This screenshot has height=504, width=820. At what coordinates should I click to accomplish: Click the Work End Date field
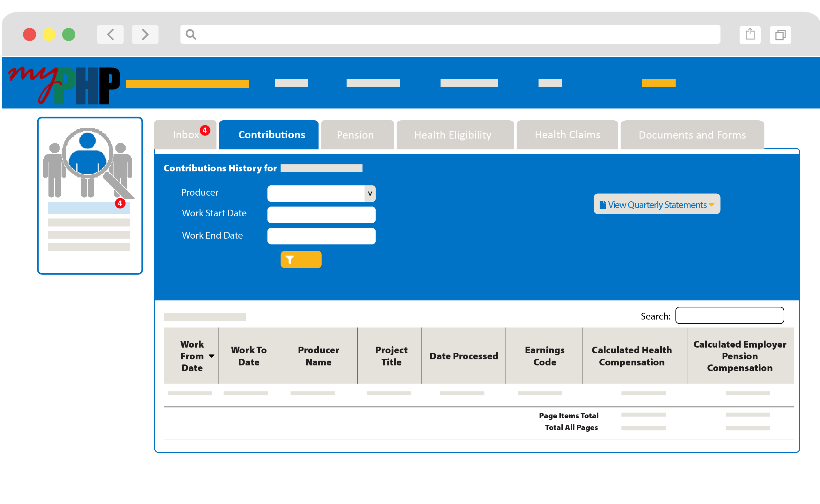321,236
